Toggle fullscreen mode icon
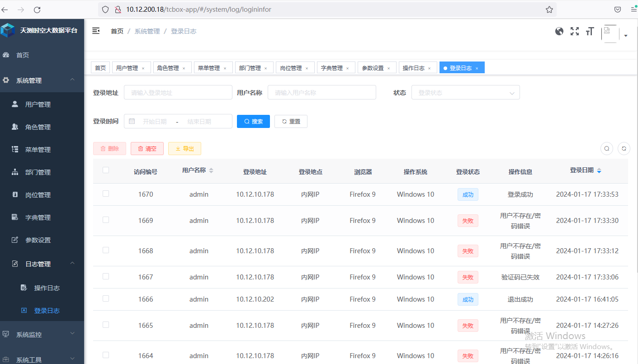The width and height of the screenshot is (638, 364). point(574,31)
